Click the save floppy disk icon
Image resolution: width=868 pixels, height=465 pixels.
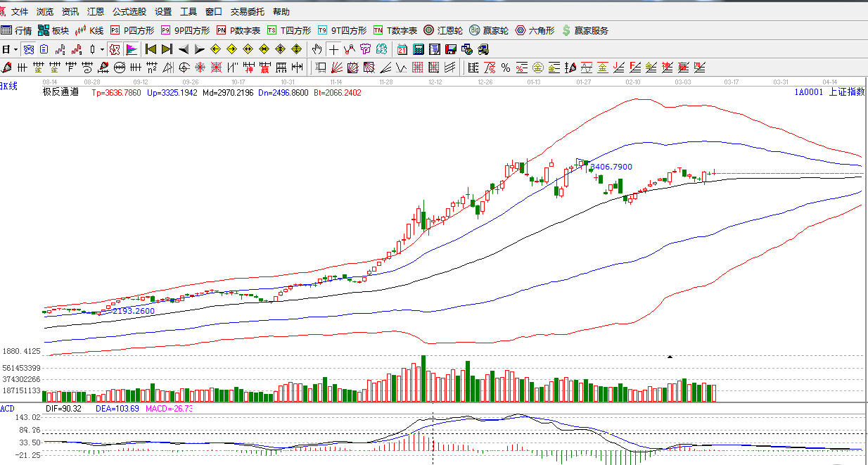[x=450, y=49]
